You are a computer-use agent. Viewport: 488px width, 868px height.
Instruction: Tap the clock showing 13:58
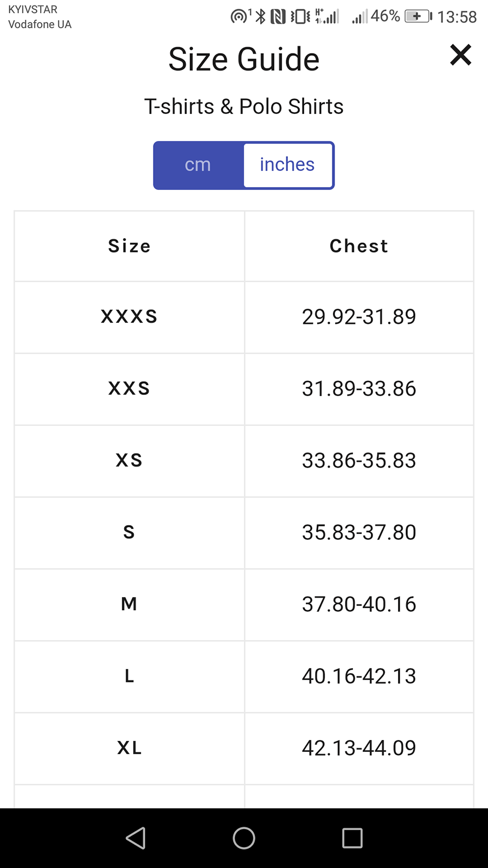459,16
